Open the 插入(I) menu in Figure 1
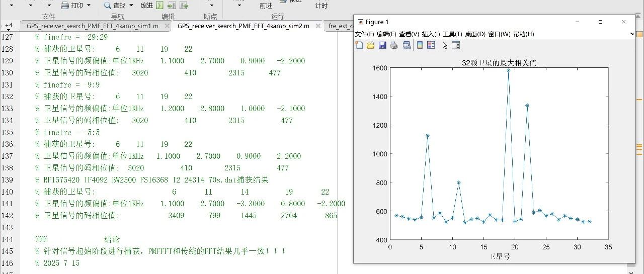The image size is (644, 274). [431, 34]
